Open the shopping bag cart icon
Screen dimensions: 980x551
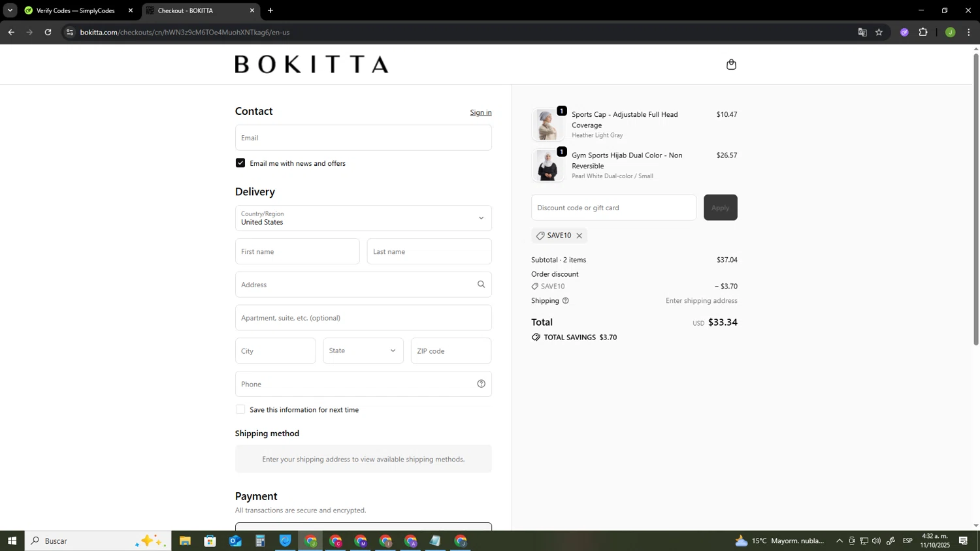pos(731,64)
